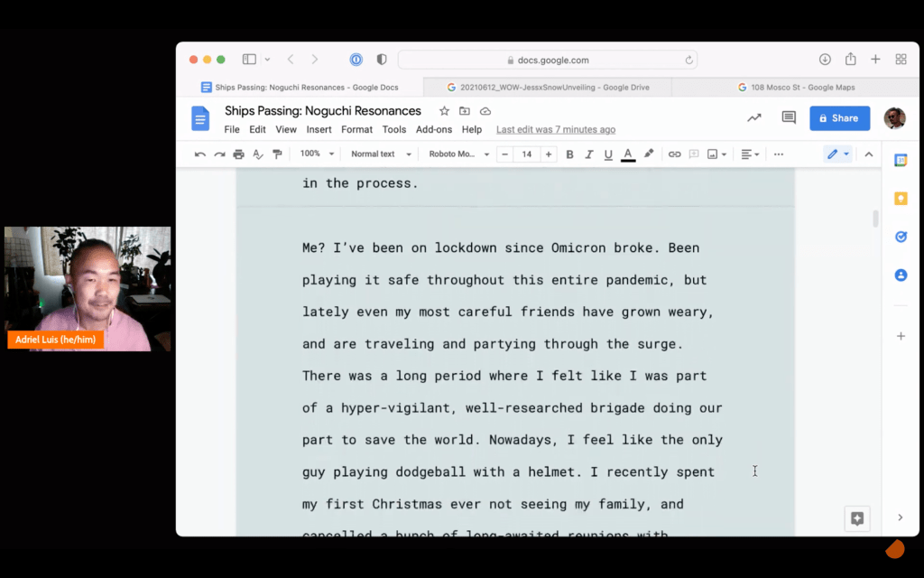The image size is (924, 578).
Task: Toggle italic formatting
Action: (x=589, y=154)
